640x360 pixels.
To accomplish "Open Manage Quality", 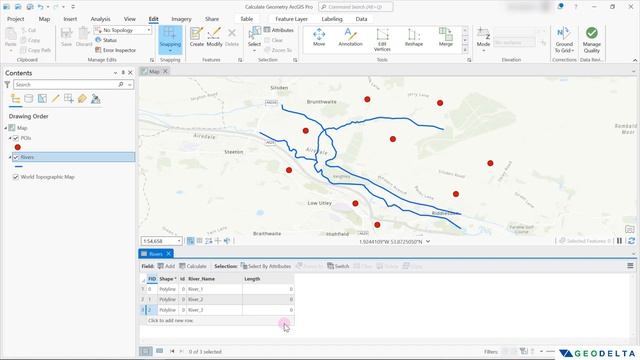I will [591, 40].
